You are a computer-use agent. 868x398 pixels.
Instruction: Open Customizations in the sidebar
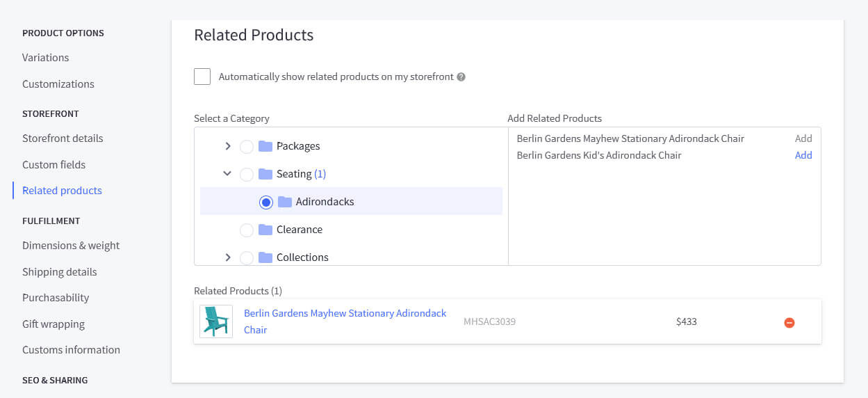58,84
